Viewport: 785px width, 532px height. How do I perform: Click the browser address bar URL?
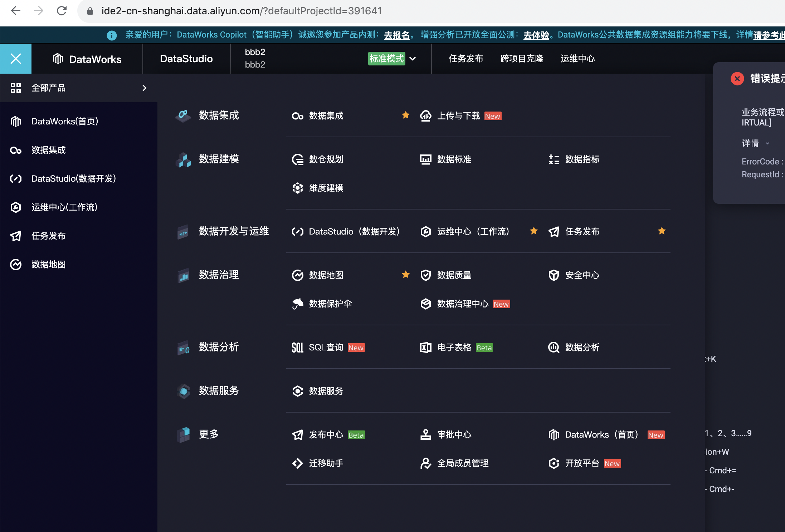242,11
